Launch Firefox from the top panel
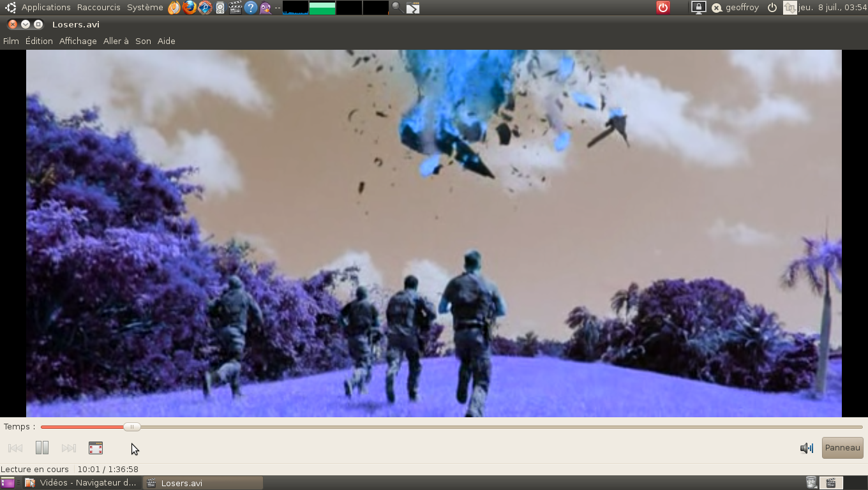This screenshot has width=868, height=490. [190, 8]
